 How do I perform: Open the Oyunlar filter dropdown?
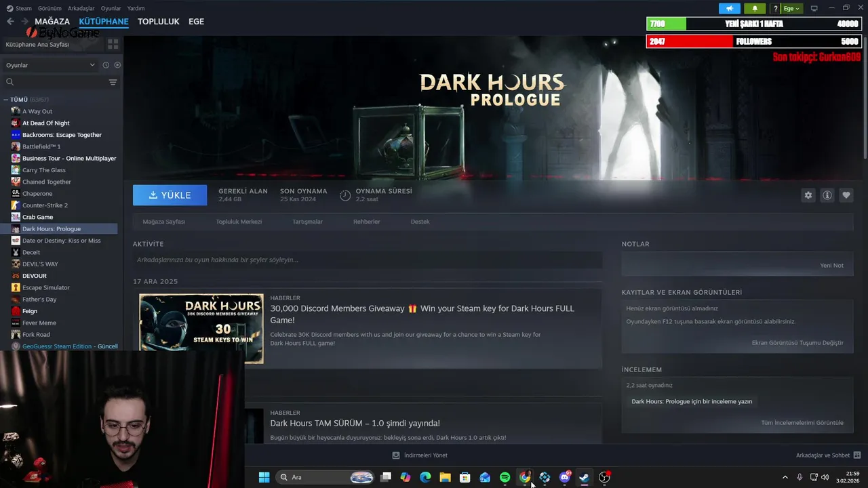50,65
